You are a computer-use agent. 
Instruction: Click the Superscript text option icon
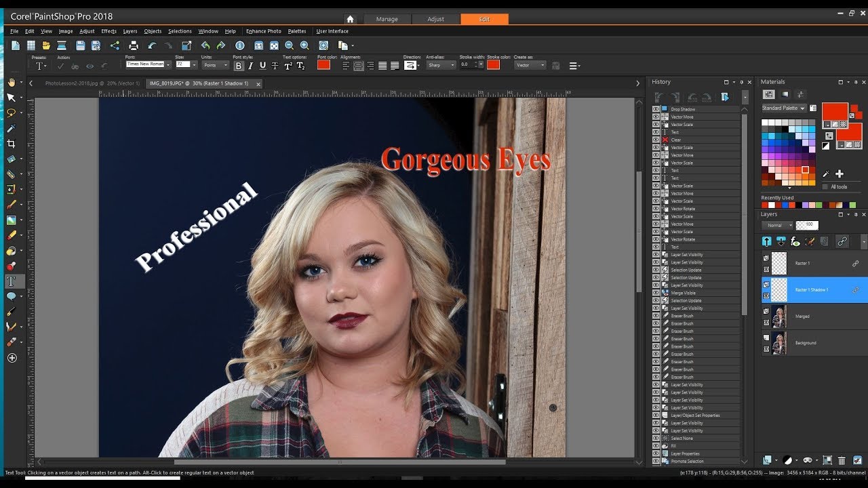point(288,66)
